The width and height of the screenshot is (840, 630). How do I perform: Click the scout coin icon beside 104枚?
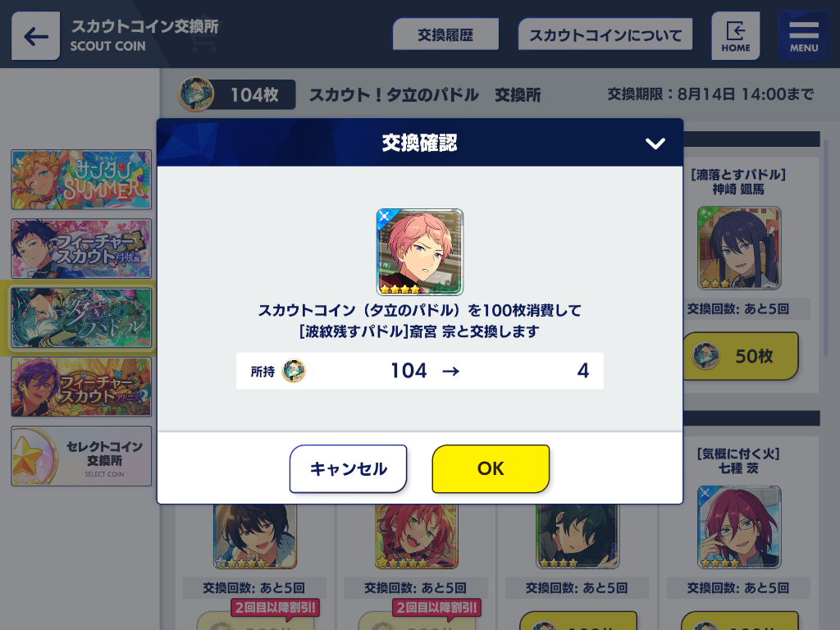pyautogui.click(x=196, y=94)
